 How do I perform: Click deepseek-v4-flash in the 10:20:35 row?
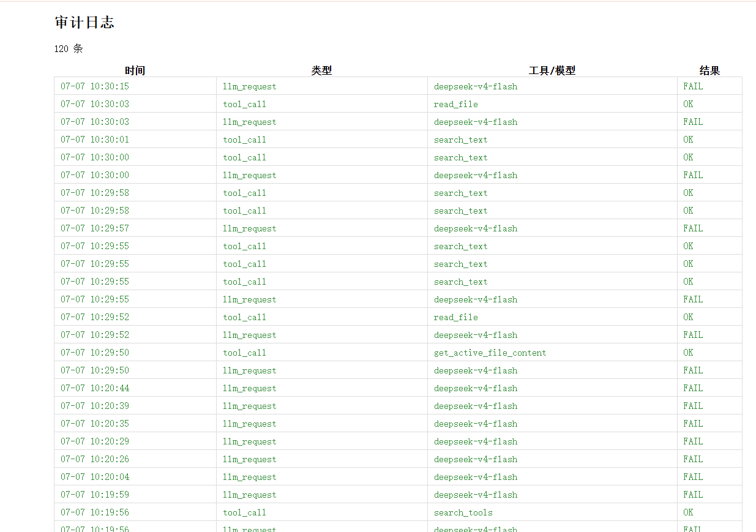click(x=476, y=424)
